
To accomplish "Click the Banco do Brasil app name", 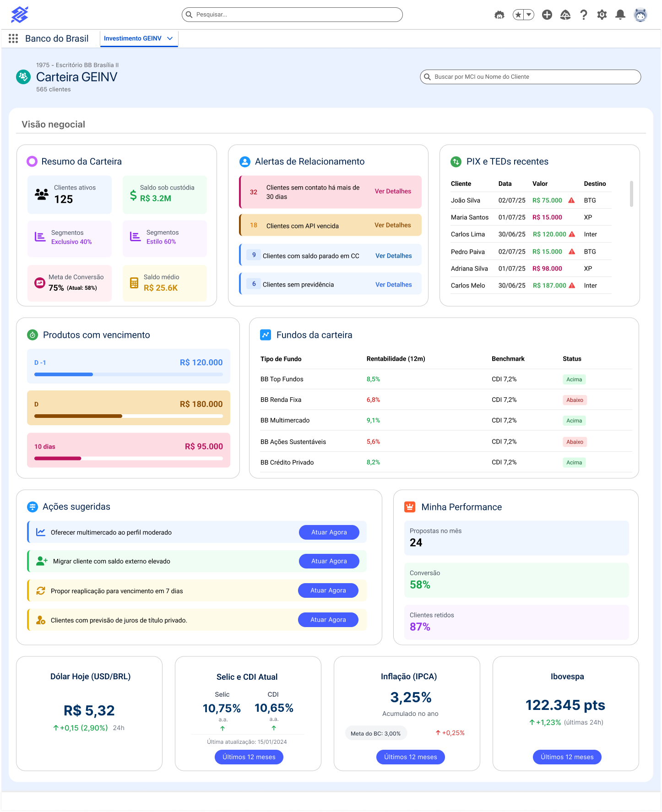I will click(57, 38).
